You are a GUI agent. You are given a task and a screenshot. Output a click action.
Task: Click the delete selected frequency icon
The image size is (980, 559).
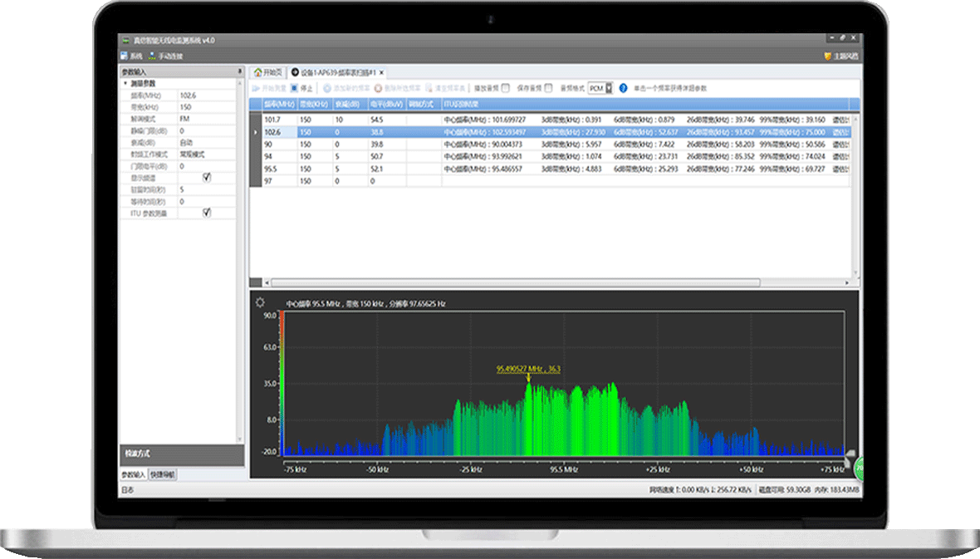point(378,88)
